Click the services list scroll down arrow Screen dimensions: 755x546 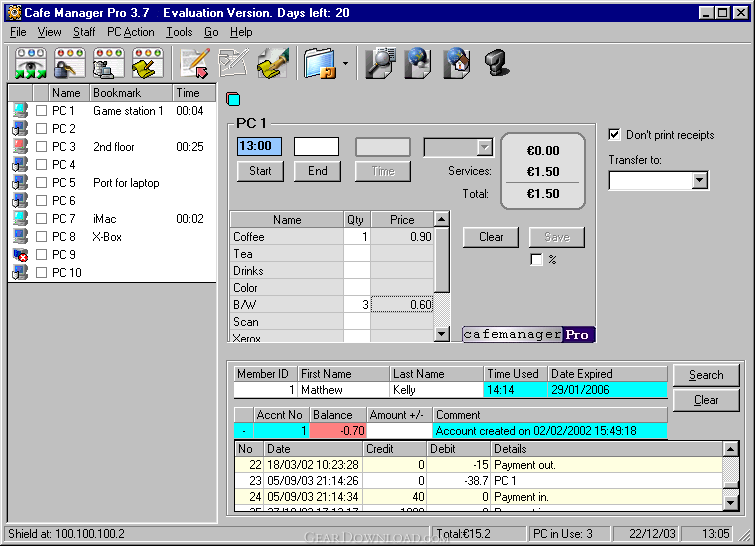pyautogui.click(x=441, y=334)
